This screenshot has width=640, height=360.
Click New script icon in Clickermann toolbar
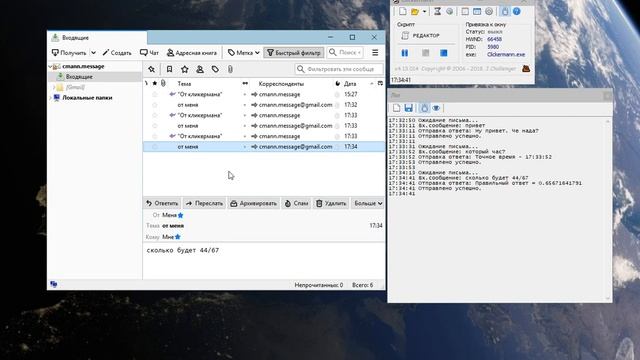click(403, 11)
